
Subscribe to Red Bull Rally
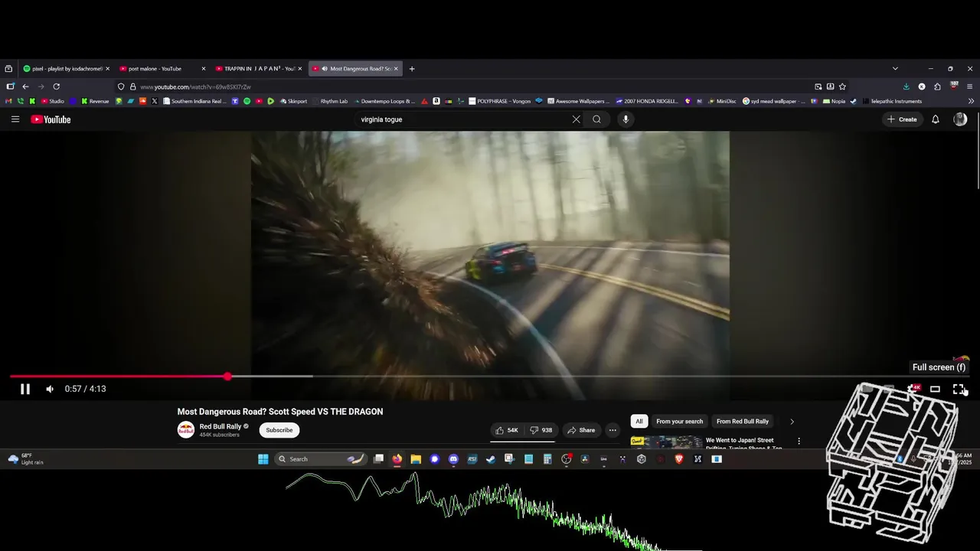coord(279,430)
